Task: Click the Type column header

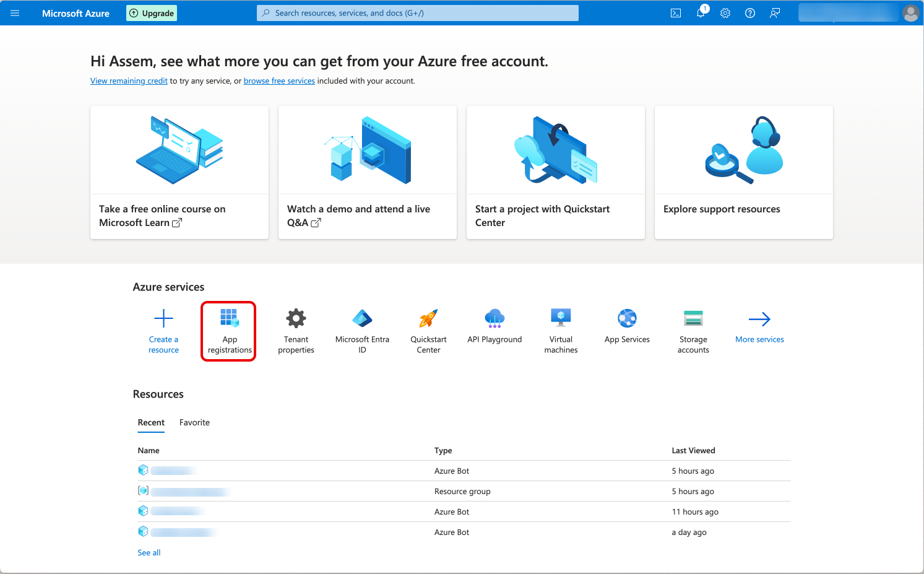Action: click(x=443, y=451)
